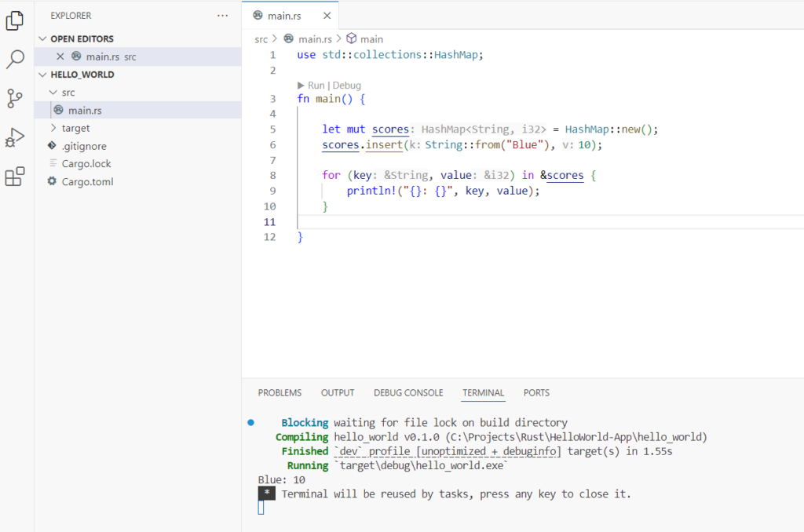The image size is (804, 532).
Task: Close the main.rs editor tab
Action: click(x=327, y=16)
